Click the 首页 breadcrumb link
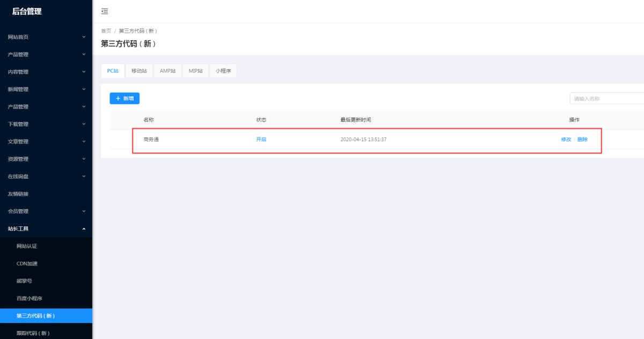Image resolution: width=644 pixels, height=339 pixels. coord(106,31)
